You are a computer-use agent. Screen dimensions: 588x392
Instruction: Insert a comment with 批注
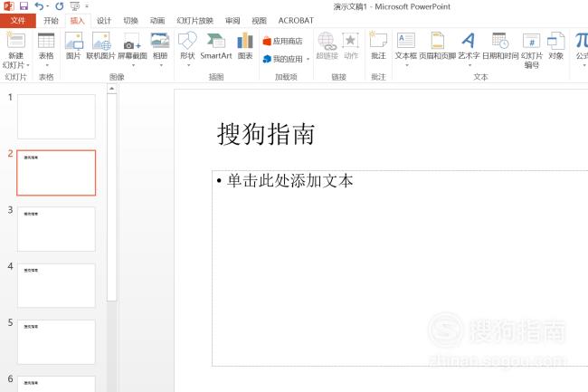[378, 46]
